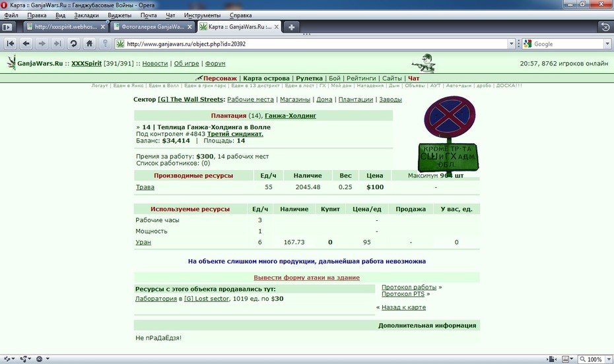Click Вывести форму атаки на здание
The height and width of the screenshot is (364, 614).
point(306,278)
